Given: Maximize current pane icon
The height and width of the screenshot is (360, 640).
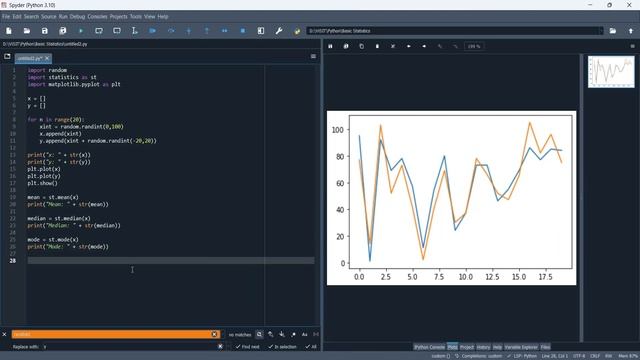Looking at the screenshot, I should coord(261,31).
